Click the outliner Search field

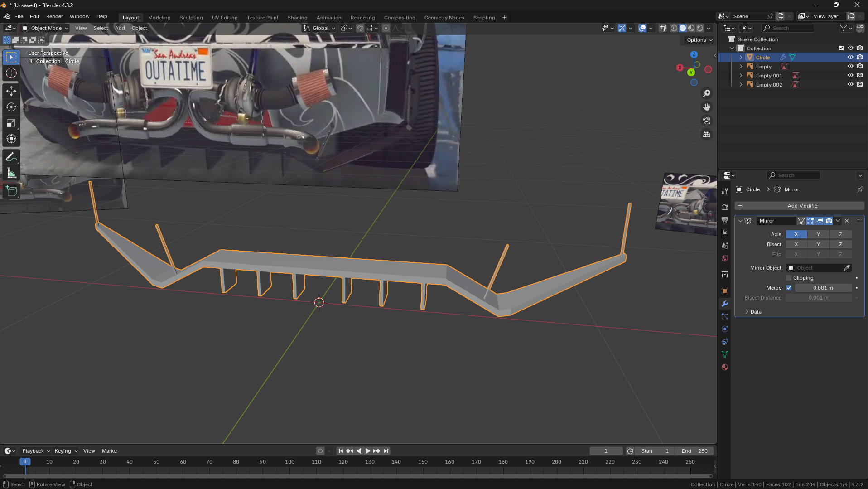[x=788, y=28]
